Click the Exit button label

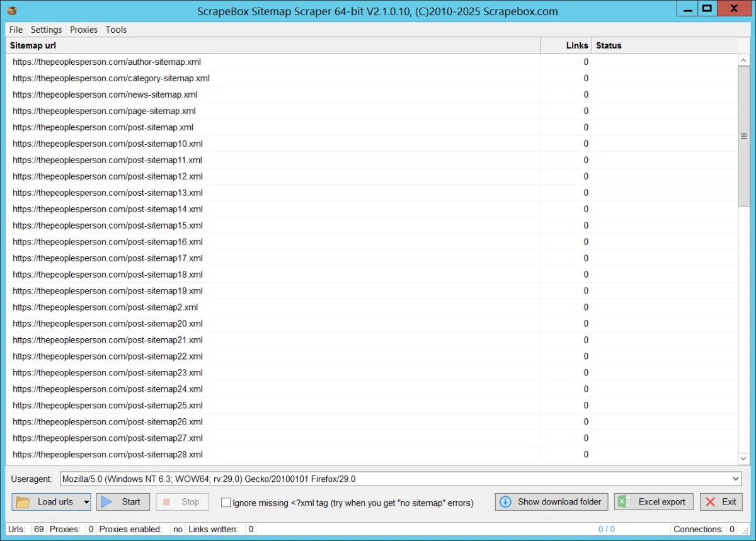(729, 502)
